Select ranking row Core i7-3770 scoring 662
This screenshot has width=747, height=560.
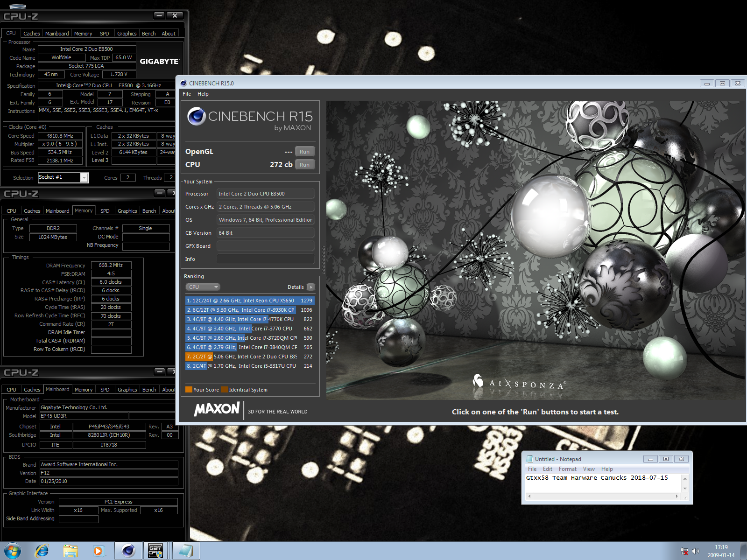point(250,329)
